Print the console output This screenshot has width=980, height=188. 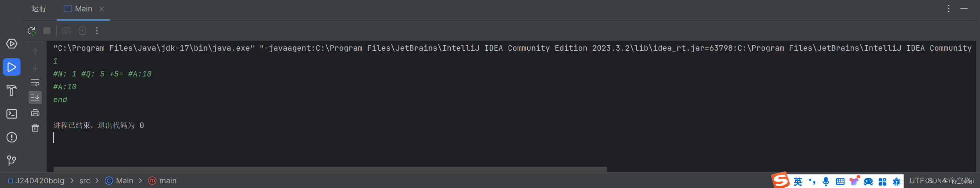click(x=35, y=113)
